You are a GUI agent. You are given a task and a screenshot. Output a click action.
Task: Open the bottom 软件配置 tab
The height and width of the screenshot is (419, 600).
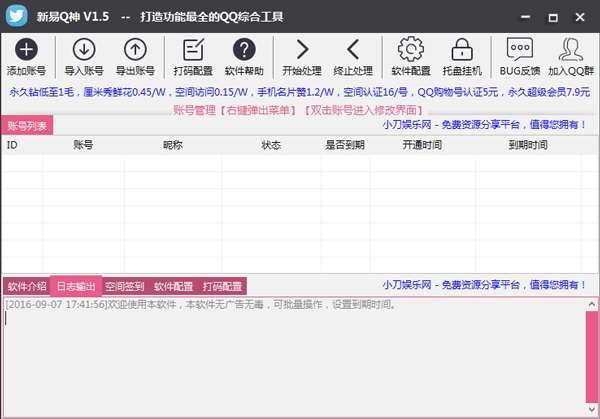click(173, 286)
